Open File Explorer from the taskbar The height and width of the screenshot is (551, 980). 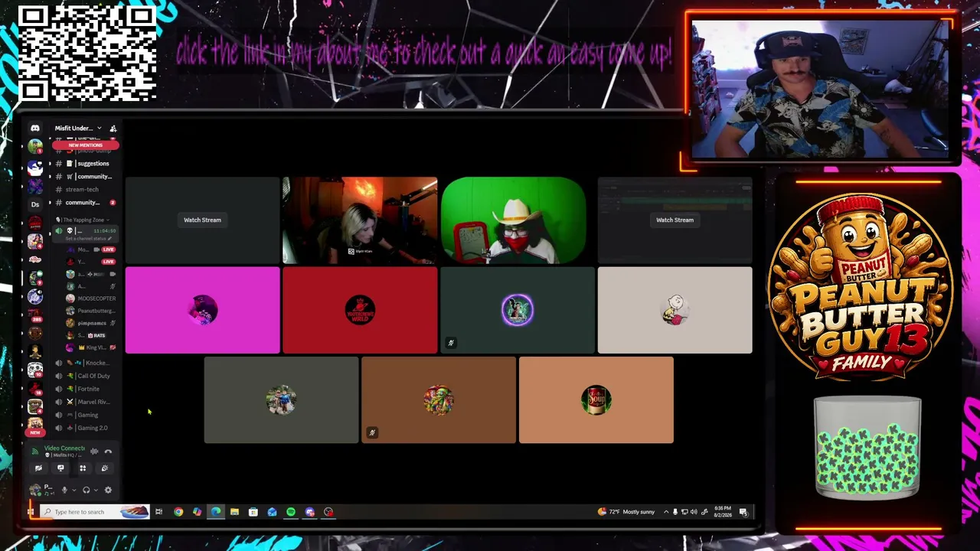234,512
